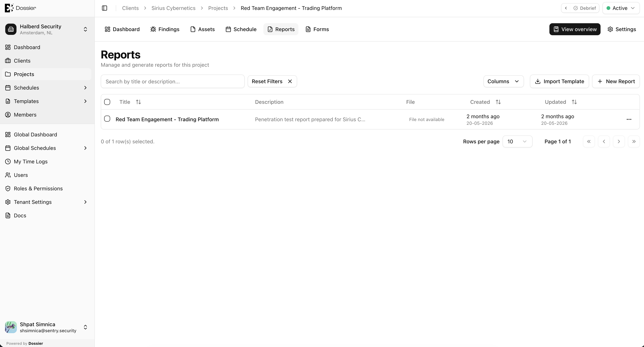
Task: Click New Report button
Action: (x=616, y=82)
